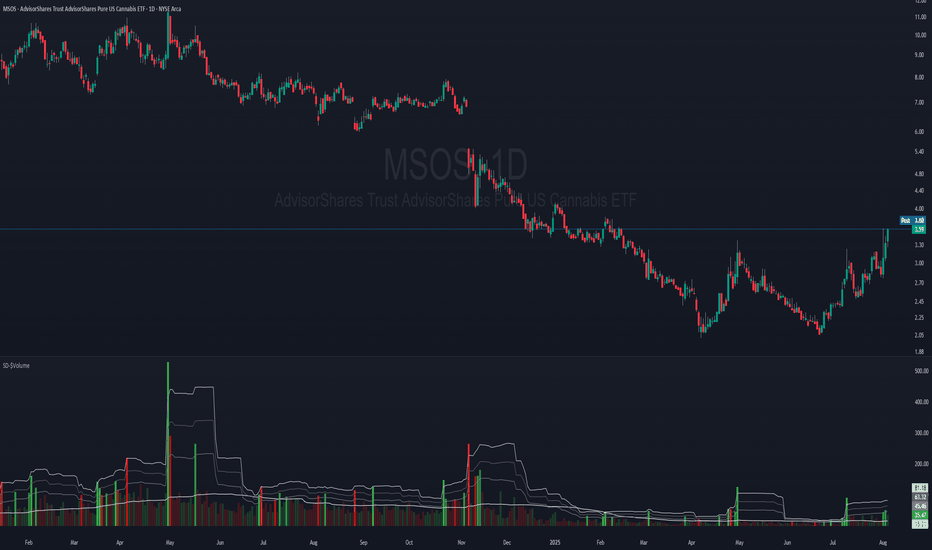Click the green 15.11 volume value tag
Viewport: 932px width, 550px height.
click(x=920, y=522)
